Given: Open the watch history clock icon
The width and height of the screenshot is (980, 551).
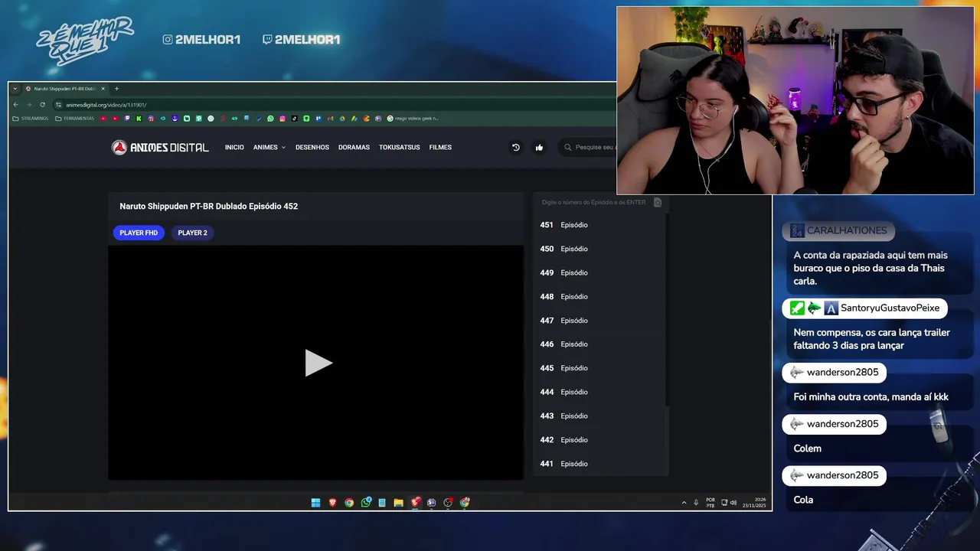Looking at the screenshot, I should pyautogui.click(x=515, y=147).
